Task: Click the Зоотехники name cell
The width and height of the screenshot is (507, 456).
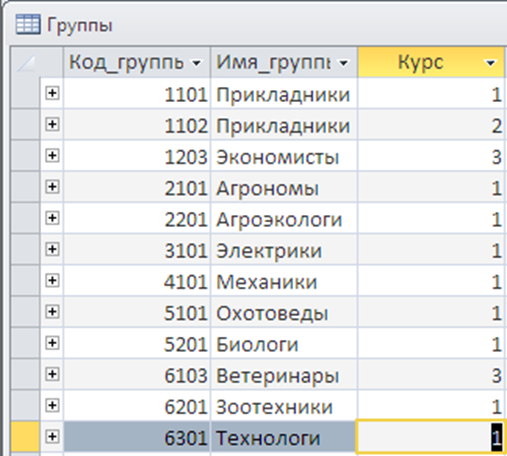Action: (284, 406)
